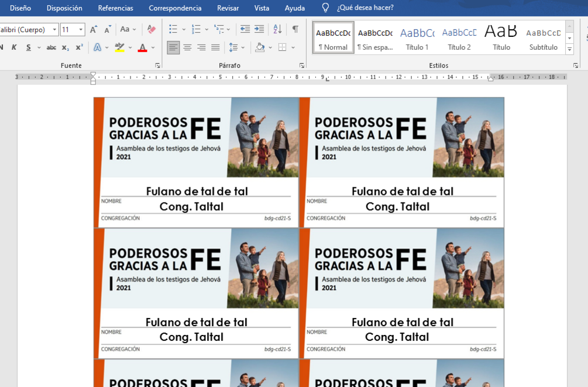Increase paragraph indent

coord(259,29)
